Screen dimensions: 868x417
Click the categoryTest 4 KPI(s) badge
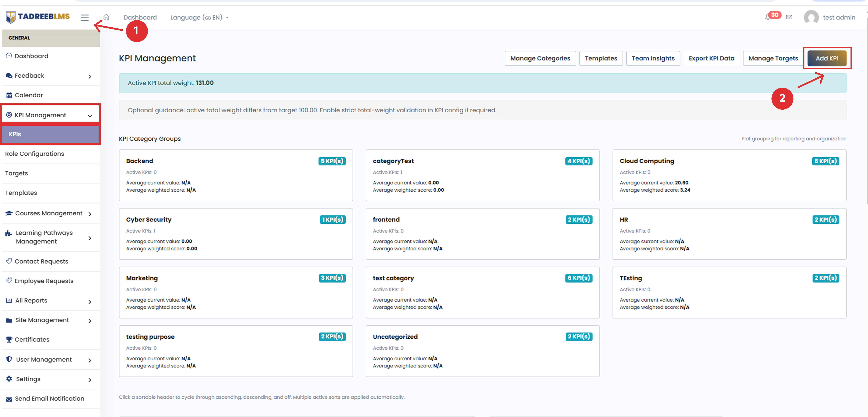tap(579, 161)
